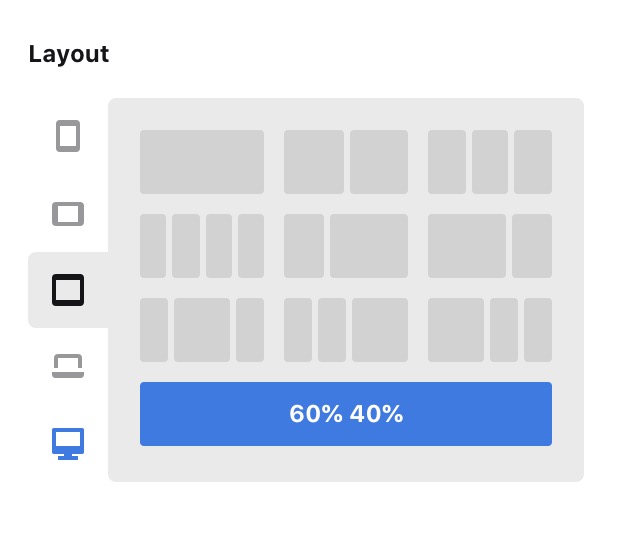Click the rightmost block of four columns layout
Screen dimensions: 622x536
click(251, 246)
